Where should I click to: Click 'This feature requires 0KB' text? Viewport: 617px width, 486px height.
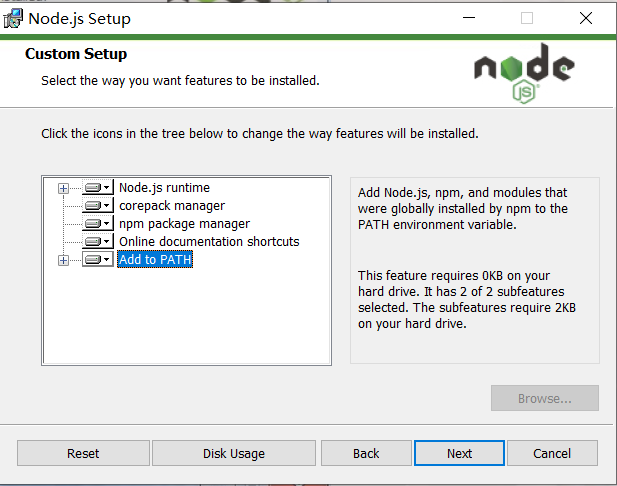click(x=467, y=299)
